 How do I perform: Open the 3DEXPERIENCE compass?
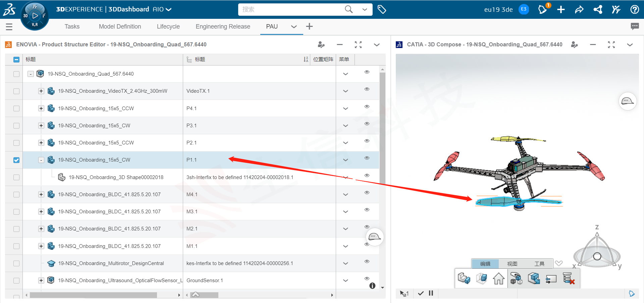35,15
